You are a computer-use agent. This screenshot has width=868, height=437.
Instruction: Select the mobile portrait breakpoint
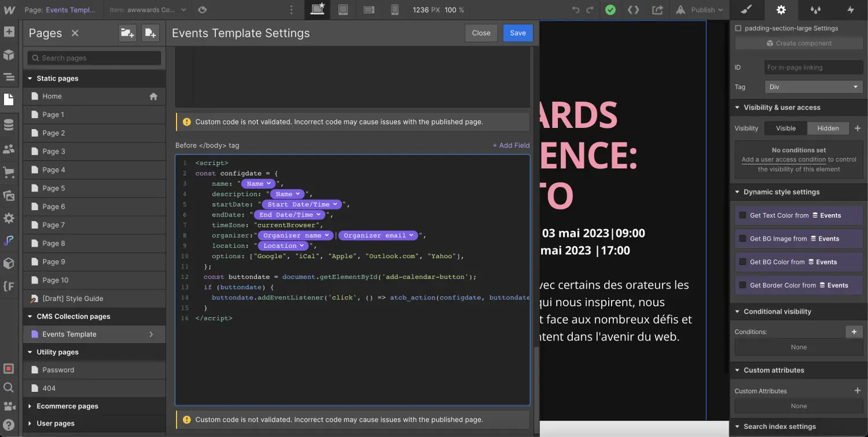(x=395, y=9)
